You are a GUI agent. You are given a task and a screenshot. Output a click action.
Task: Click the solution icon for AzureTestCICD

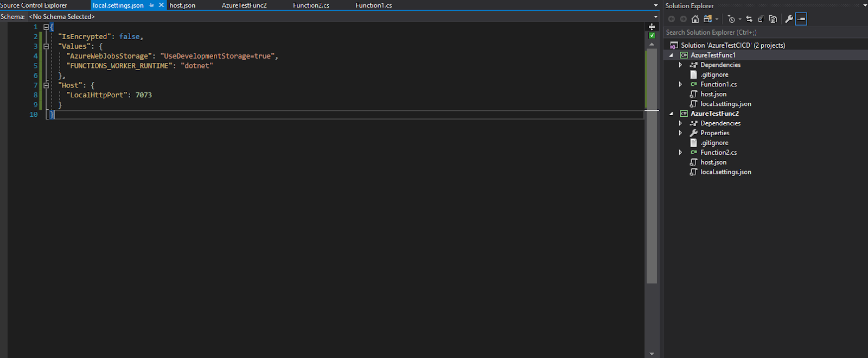tap(674, 46)
